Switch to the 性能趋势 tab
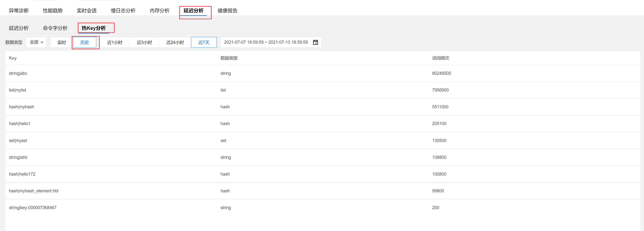The image size is (644, 231). click(x=53, y=11)
